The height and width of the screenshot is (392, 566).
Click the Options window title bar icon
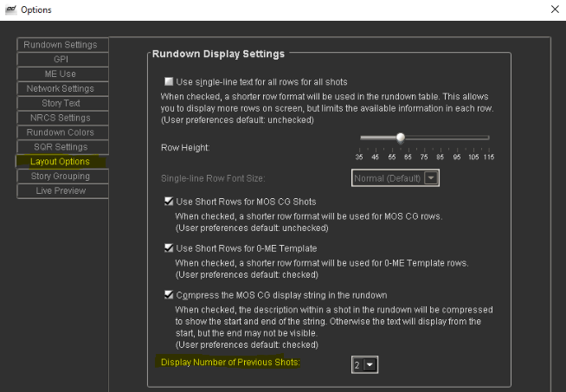point(10,10)
